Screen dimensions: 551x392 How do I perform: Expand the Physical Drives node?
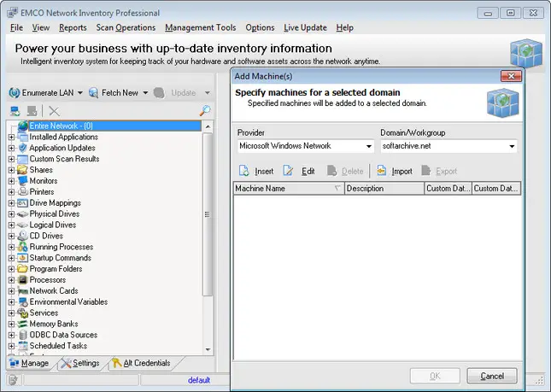(x=11, y=214)
